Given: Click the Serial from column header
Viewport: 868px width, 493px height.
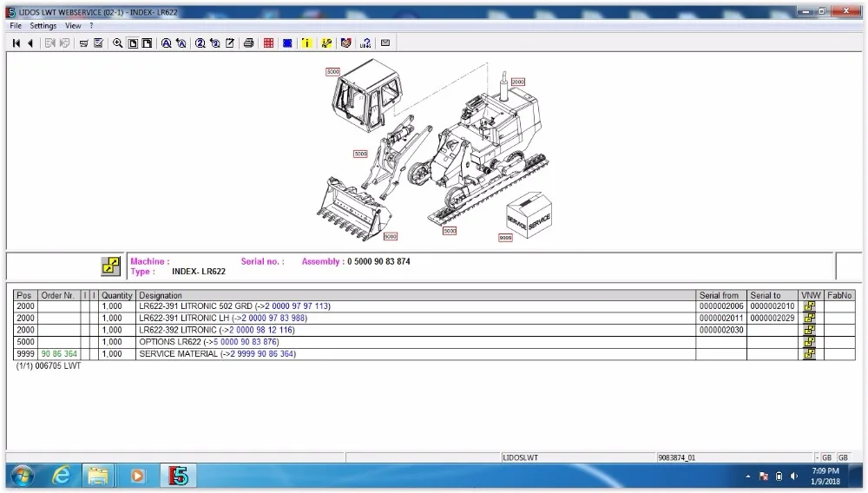Looking at the screenshot, I should pos(720,295).
